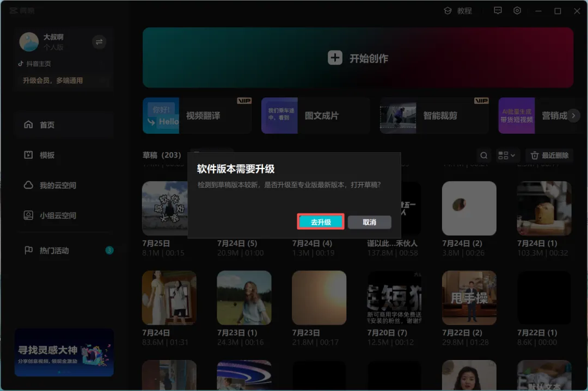Click the 小组云空间 group icon
588x391 pixels.
[28, 215]
